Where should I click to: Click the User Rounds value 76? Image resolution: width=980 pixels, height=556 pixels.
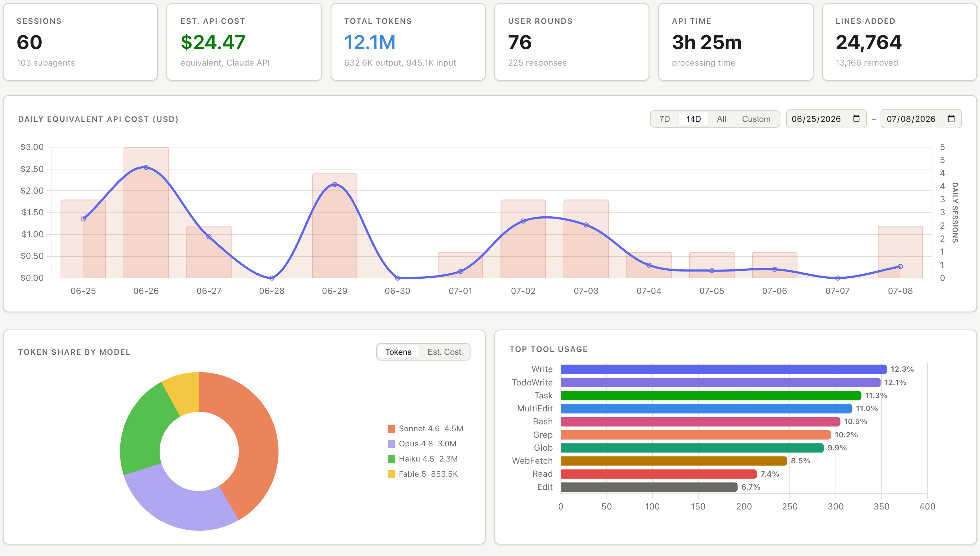click(x=520, y=42)
